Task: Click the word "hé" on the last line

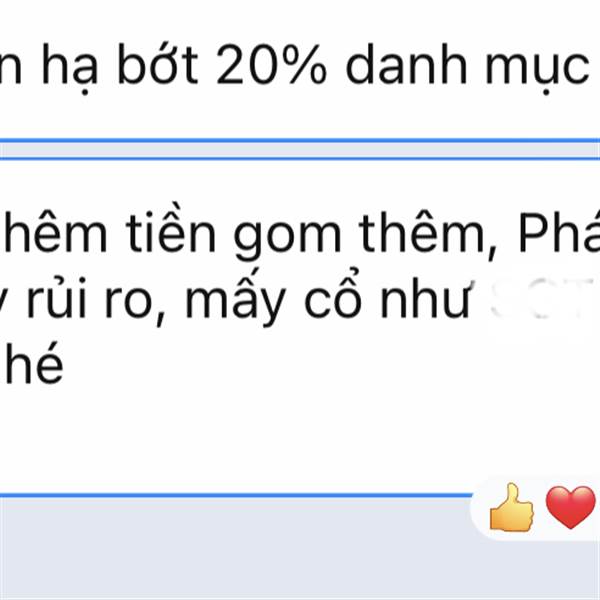Action: click(x=34, y=362)
